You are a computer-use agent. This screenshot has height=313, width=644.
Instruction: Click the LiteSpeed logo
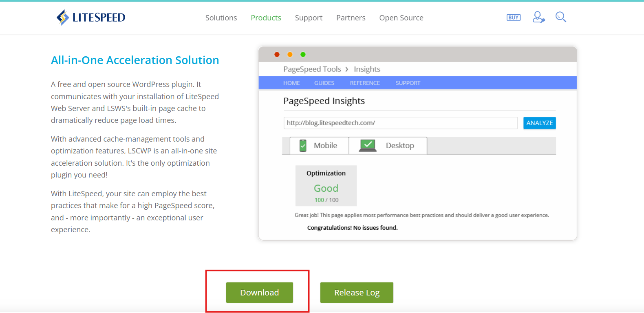91,18
